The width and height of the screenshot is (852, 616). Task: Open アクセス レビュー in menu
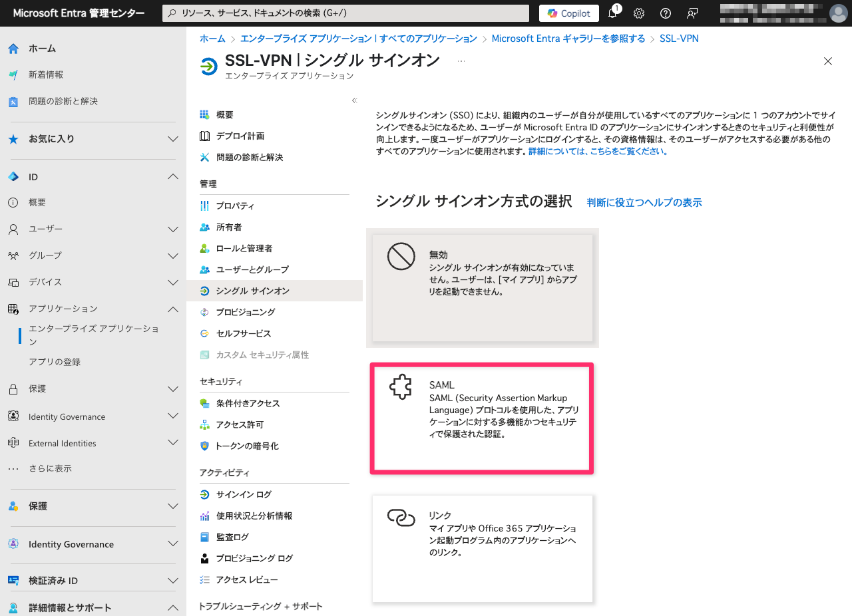click(x=247, y=580)
